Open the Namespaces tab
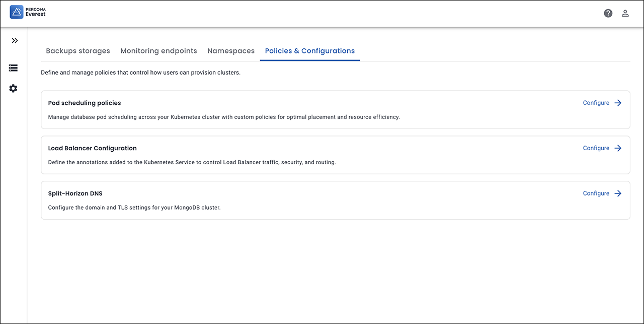The height and width of the screenshot is (324, 644). click(231, 51)
